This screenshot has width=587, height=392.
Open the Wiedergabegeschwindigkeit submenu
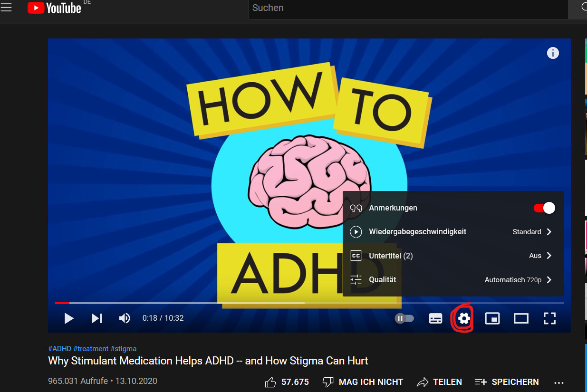[453, 232]
